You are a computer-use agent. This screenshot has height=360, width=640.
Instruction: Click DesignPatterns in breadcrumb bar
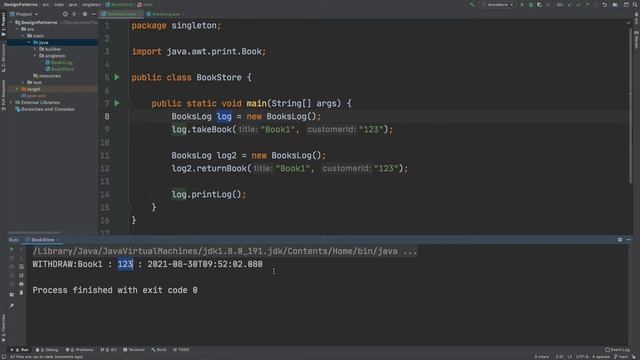click(20, 4)
